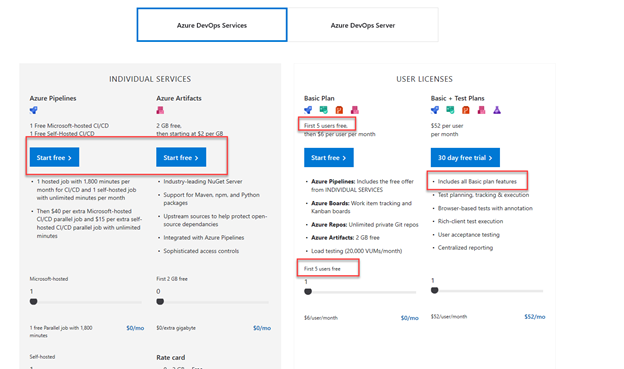Click the orange Repos icon under Basic Plan
Image resolution: width=624 pixels, height=369 pixels.
click(x=339, y=110)
